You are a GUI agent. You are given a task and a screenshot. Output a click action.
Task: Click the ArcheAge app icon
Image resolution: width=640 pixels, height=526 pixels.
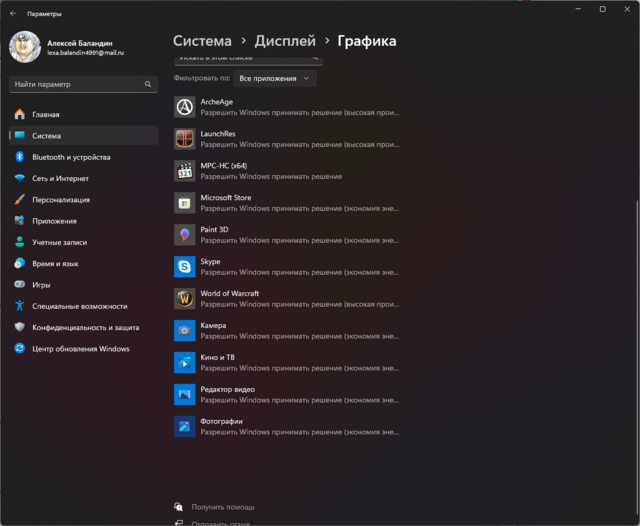(184, 107)
